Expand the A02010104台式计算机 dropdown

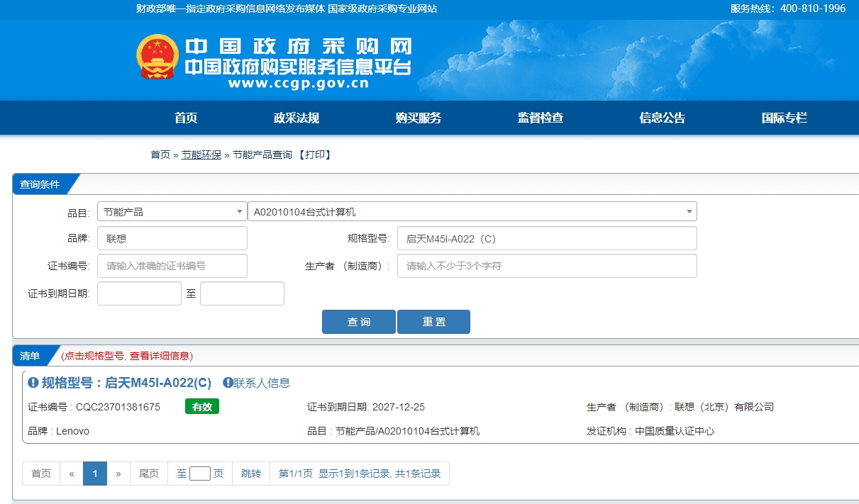point(472,211)
